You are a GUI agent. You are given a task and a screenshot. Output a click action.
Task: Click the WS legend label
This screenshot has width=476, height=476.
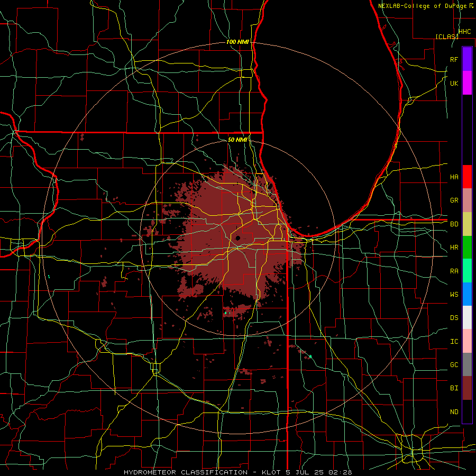pyautogui.click(x=454, y=294)
